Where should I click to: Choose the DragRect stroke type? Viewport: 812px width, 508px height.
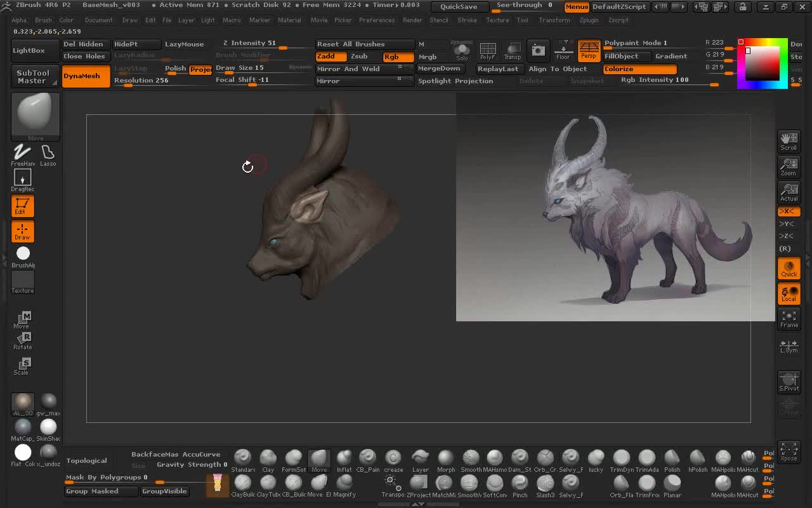click(22, 181)
